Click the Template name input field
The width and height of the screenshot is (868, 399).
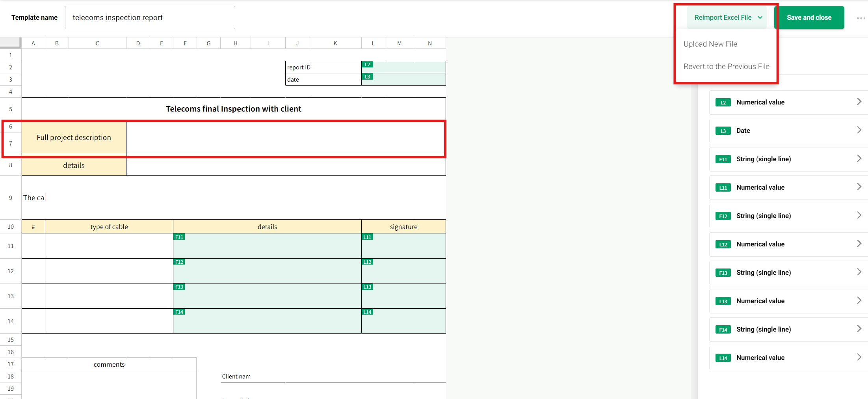[150, 18]
